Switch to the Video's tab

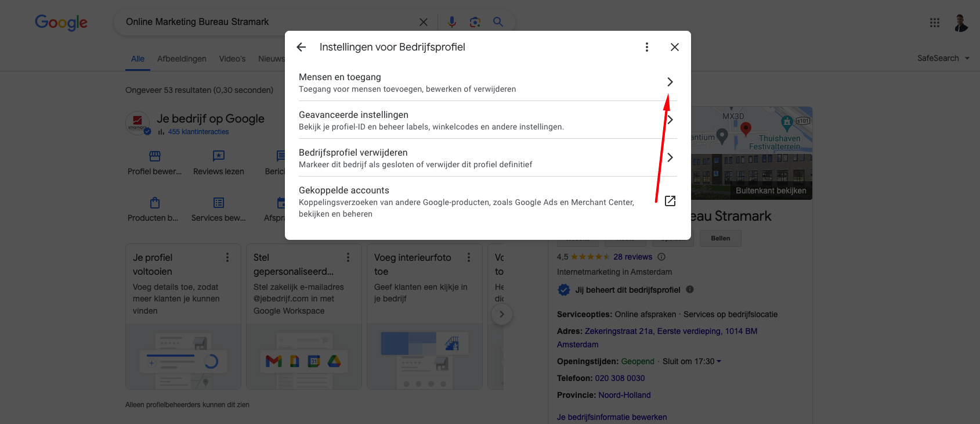[x=232, y=59]
